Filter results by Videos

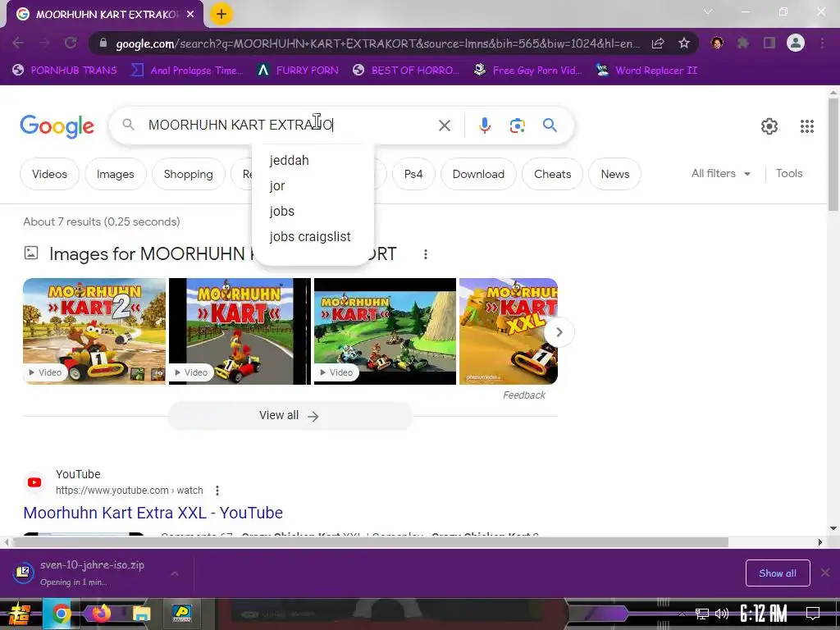point(49,174)
